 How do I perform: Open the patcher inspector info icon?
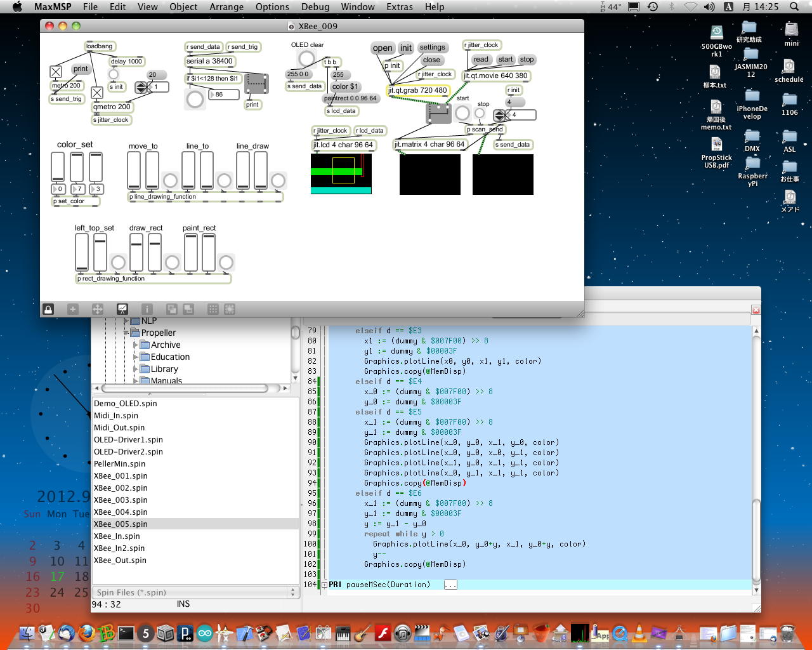tap(147, 309)
